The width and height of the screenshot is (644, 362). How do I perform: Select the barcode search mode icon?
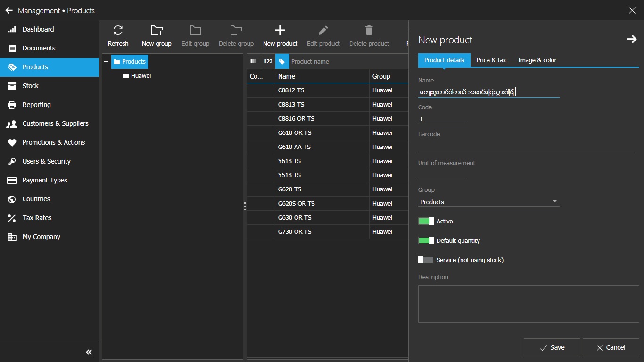(x=254, y=61)
